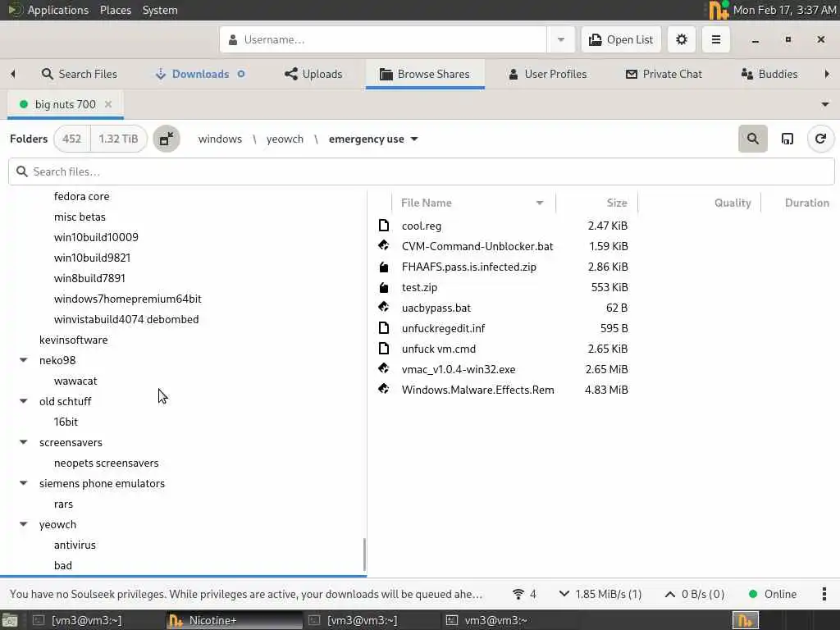Sort by the Duration column
Image resolution: width=840 pixels, height=630 pixels.
coord(800,203)
